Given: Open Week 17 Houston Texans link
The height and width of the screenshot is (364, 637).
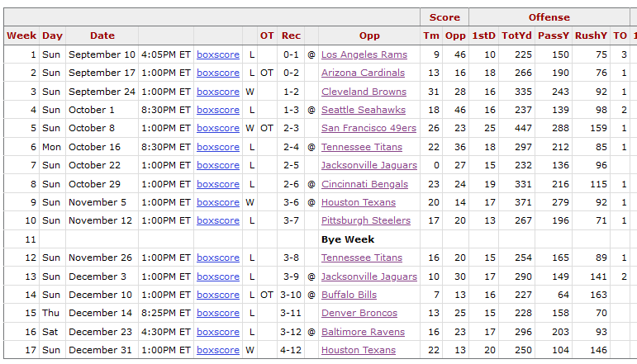Looking at the screenshot, I should (x=359, y=350).
